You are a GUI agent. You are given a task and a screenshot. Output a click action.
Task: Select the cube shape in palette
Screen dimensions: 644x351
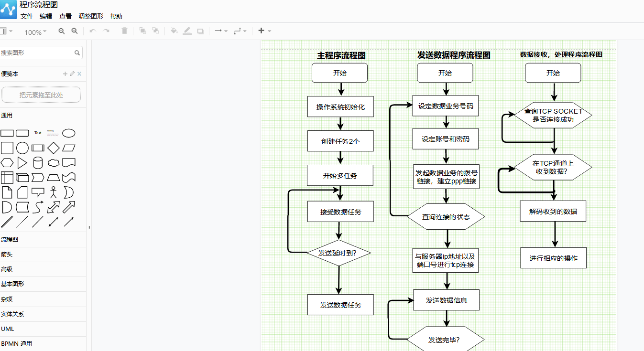pyautogui.click(x=22, y=178)
